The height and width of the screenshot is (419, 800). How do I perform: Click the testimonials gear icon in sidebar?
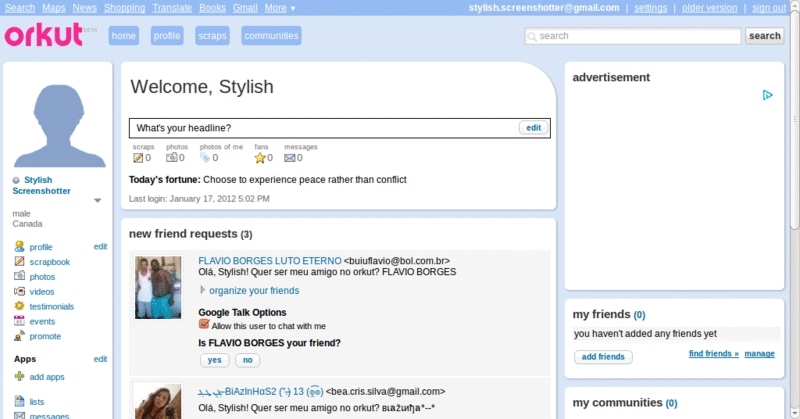click(19, 306)
